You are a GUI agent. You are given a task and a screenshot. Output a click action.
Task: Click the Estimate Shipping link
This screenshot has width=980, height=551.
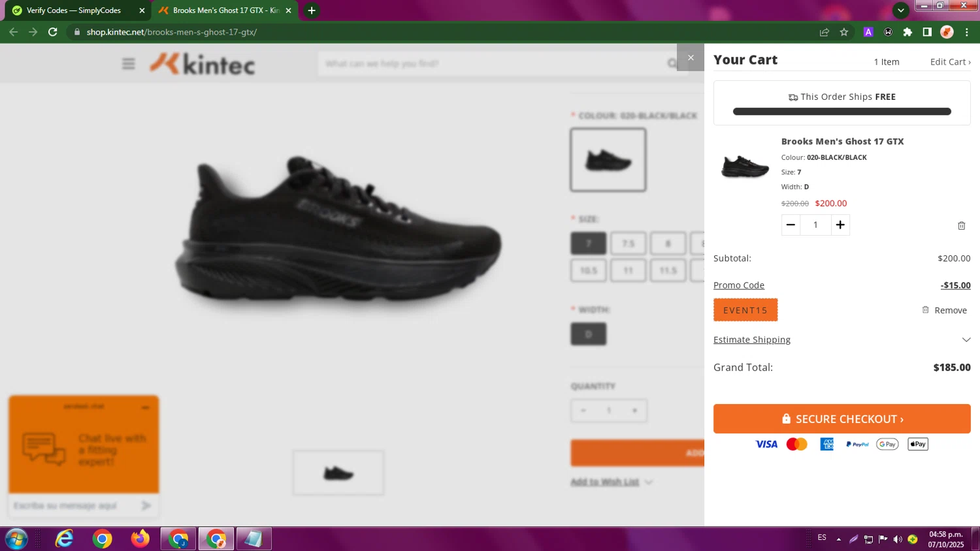click(x=751, y=339)
